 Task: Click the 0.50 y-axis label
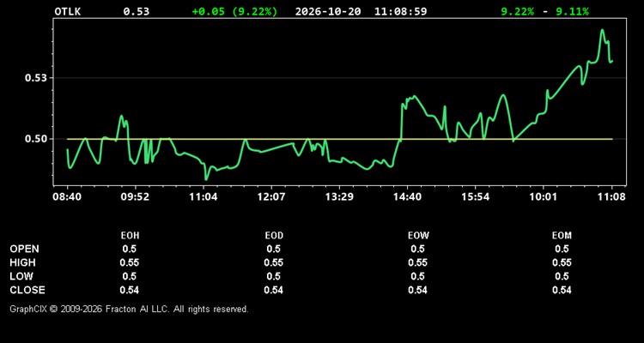[36, 139]
